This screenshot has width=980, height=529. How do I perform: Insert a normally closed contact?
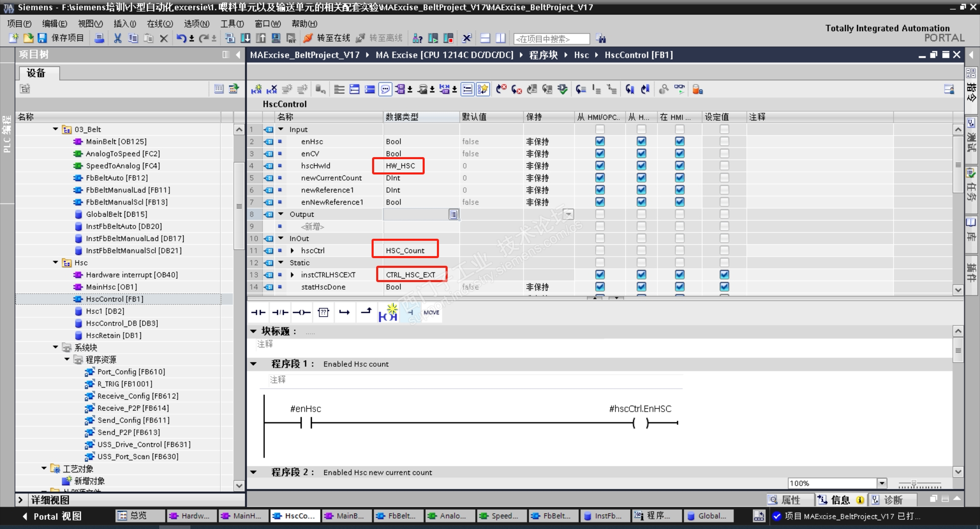pyautogui.click(x=280, y=312)
